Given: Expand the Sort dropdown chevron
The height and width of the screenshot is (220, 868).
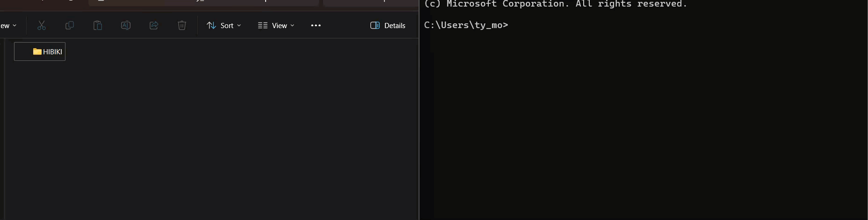Looking at the screenshot, I should coord(239,25).
